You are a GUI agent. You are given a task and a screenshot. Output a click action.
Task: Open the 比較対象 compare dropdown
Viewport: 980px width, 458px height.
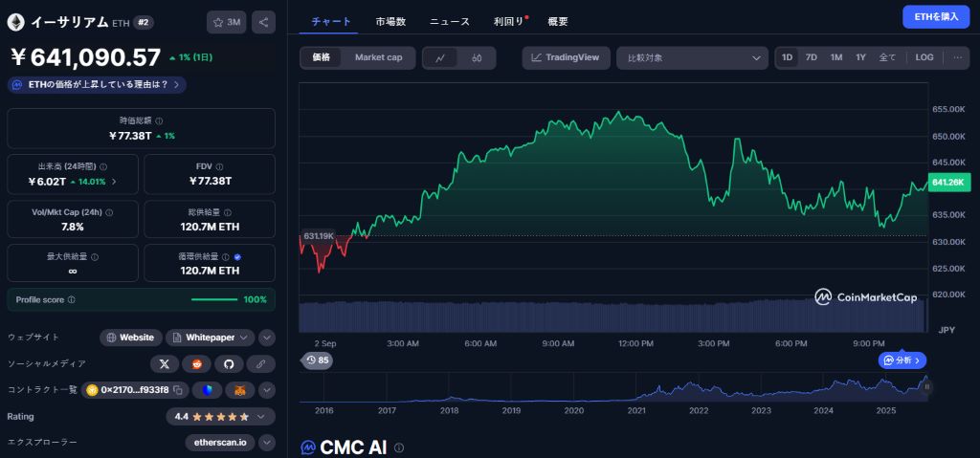tap(692, 58)
